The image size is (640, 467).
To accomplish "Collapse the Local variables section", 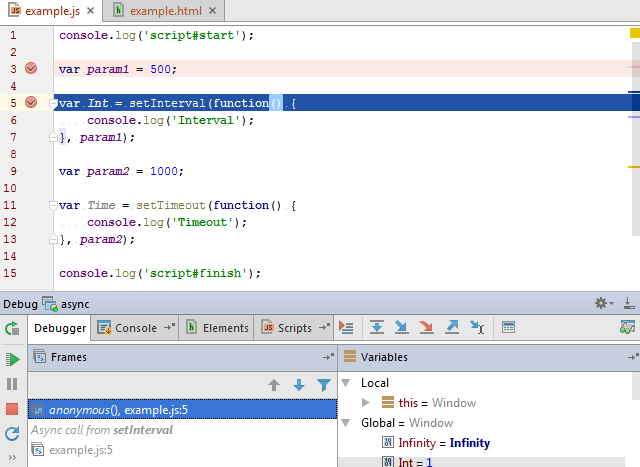I will coord(347,383).
